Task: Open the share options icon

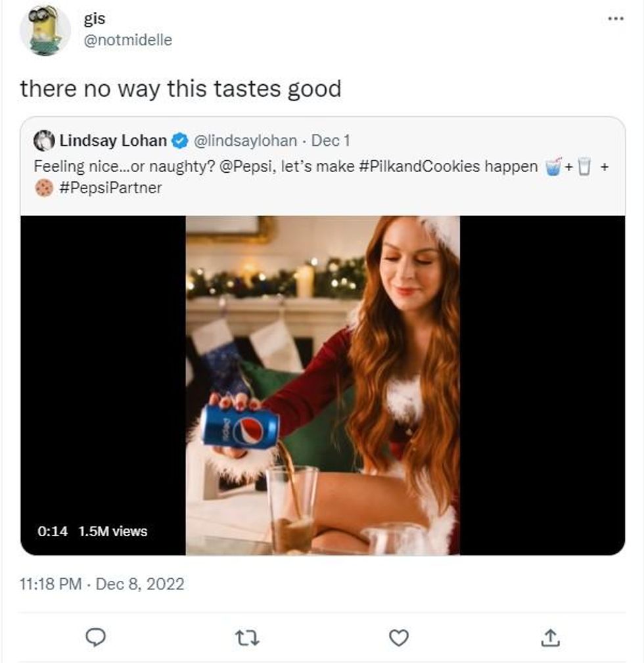Action: [x=551, y=637]
